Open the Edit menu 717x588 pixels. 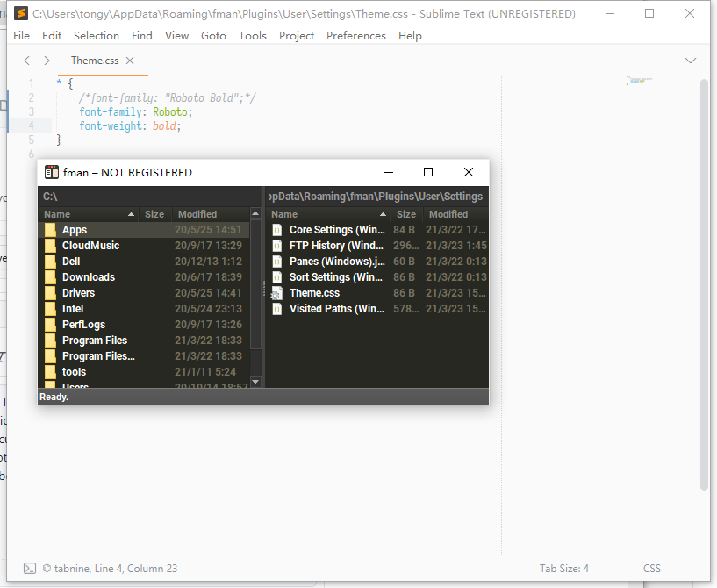coord(52,36)
